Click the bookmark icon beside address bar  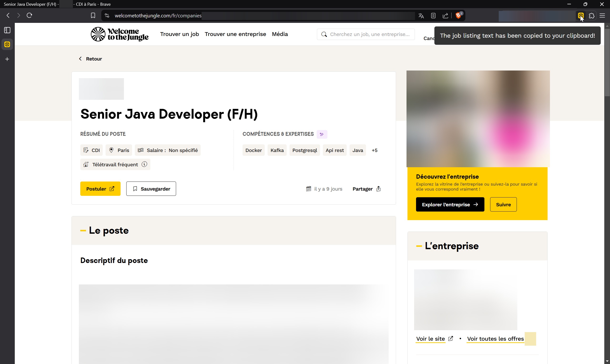pyautogui.click(x=93, y=16)
